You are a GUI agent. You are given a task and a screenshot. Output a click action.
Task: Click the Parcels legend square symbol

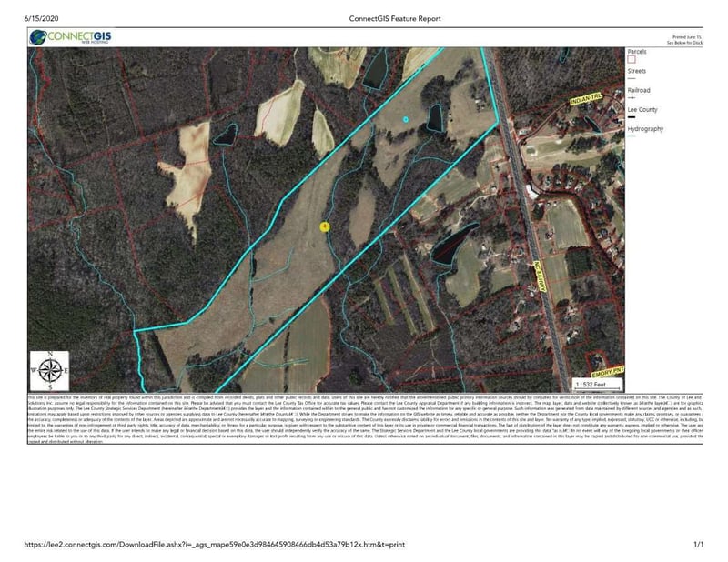coord(632,59)
